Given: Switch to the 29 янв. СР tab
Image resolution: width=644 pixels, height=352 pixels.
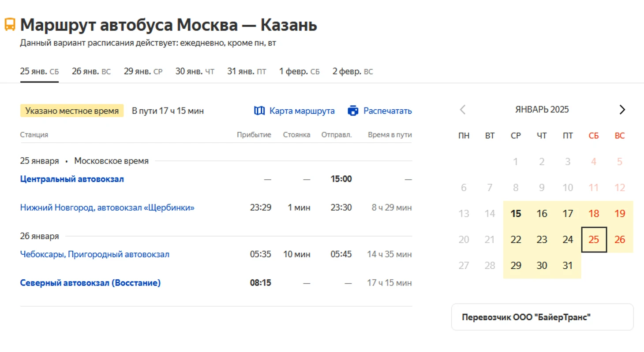Looking at the screenshot, I should (143, 71).
